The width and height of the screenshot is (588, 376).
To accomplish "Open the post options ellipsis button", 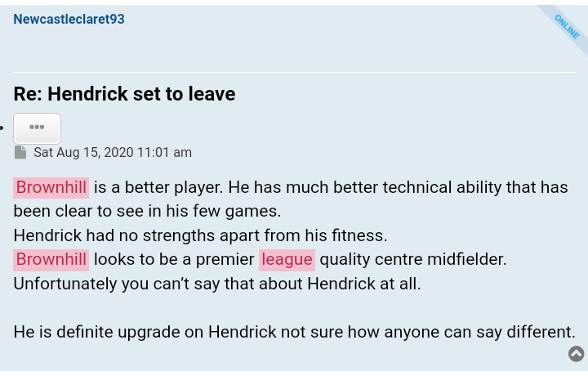I will click(37, 128).
